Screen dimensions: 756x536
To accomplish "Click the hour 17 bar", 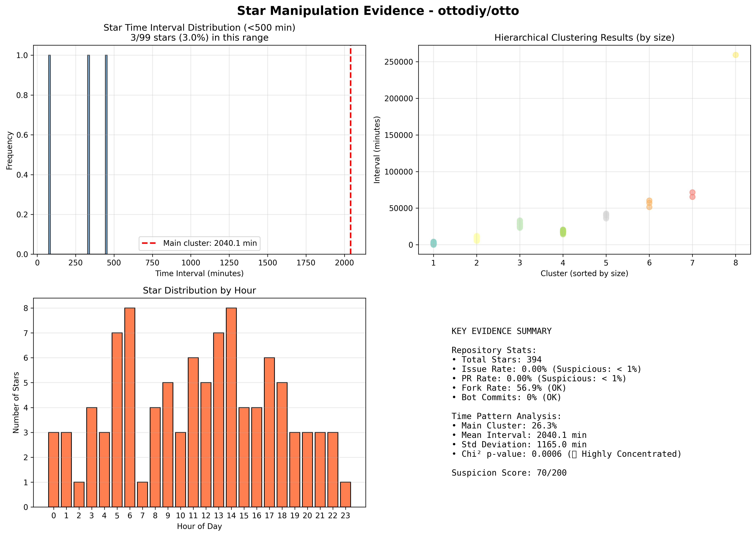I will (269, 432).
